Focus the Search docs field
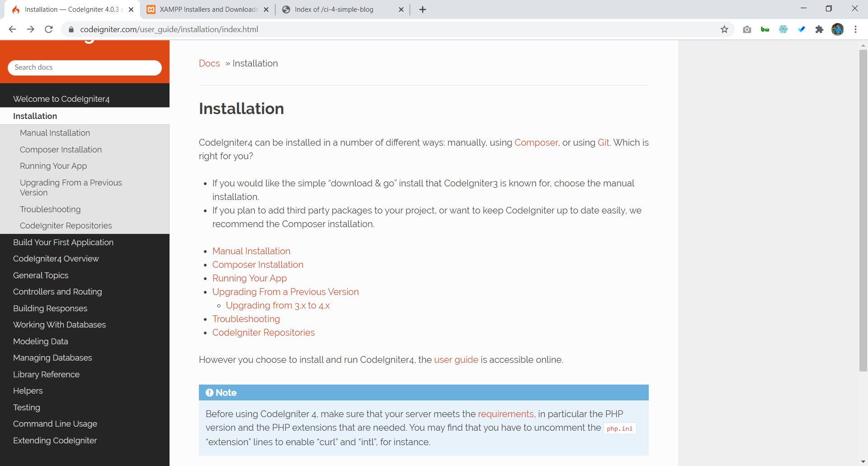Screen dimensions: 868x466 pyautogui.click(x=85, y=67)
